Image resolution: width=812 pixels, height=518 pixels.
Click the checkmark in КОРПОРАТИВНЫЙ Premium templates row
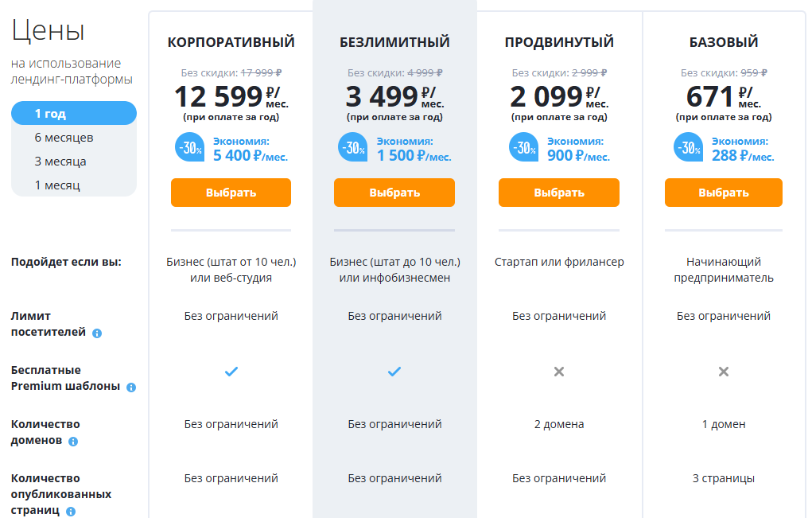pyautogui.click(x=231, y=371)
